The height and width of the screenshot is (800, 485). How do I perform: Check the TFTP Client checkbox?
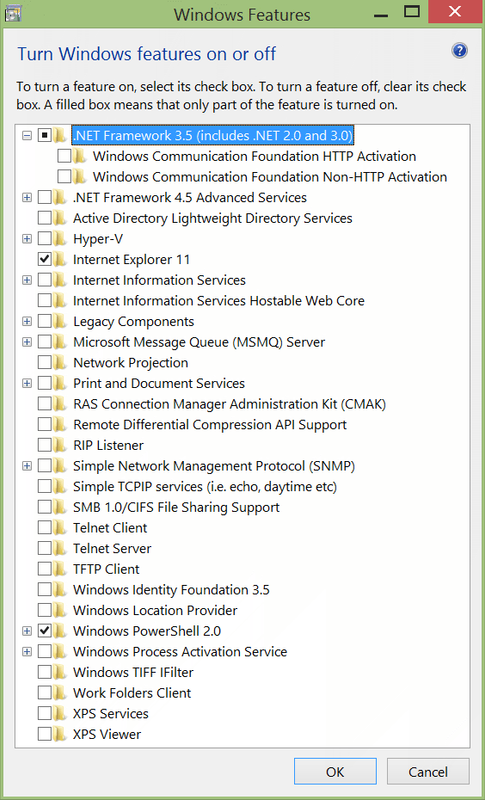(44, 569)
